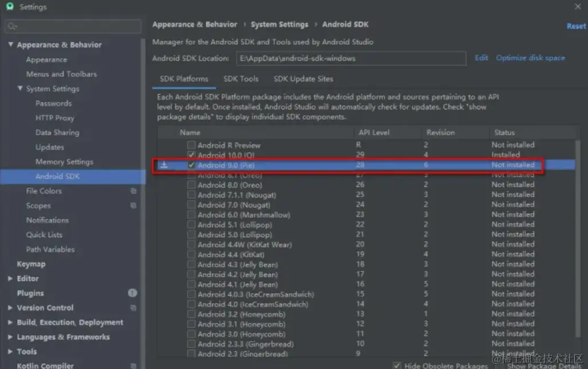
Task: Check the Android 6.0 (Marshmallow) checkbox
Action: pyautogui.click(x=191, y=214)
